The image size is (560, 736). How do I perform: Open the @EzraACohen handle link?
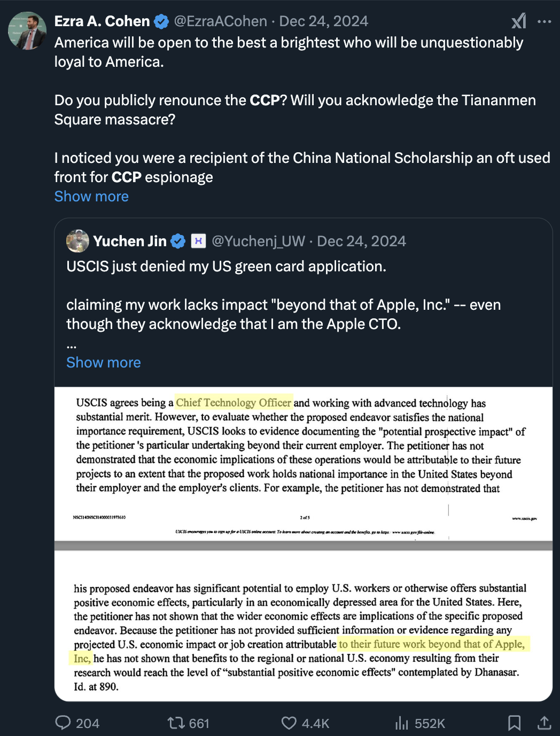click(220, 21)
